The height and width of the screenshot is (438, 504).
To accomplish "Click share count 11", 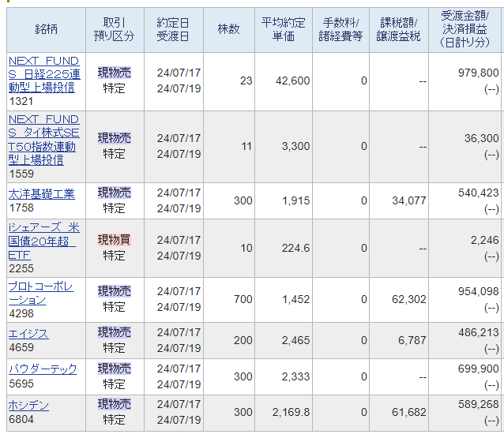I will tap(246, 146).
